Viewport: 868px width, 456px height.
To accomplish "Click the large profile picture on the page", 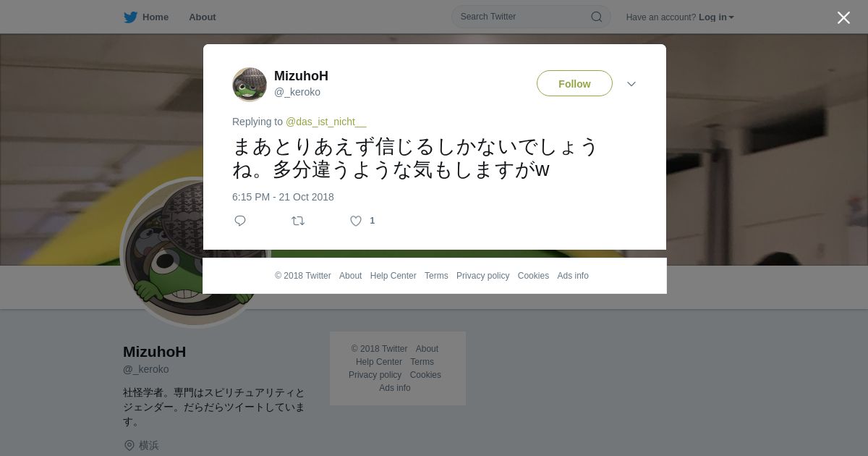I will (194, 253).
